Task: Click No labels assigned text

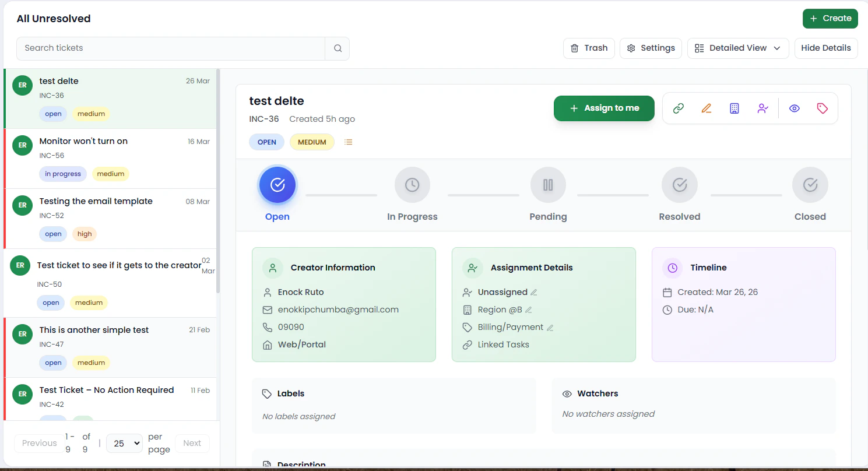Action: coord(298,417)
